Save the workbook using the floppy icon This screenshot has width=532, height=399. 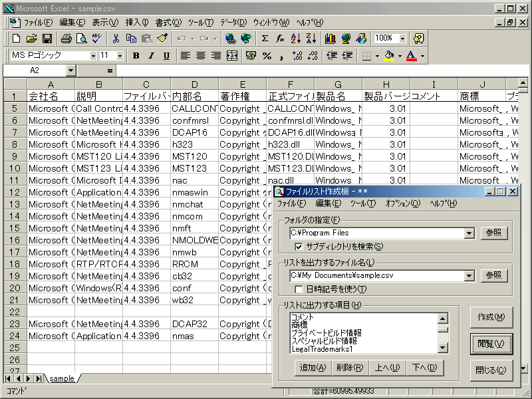click(x=47, y=39)
